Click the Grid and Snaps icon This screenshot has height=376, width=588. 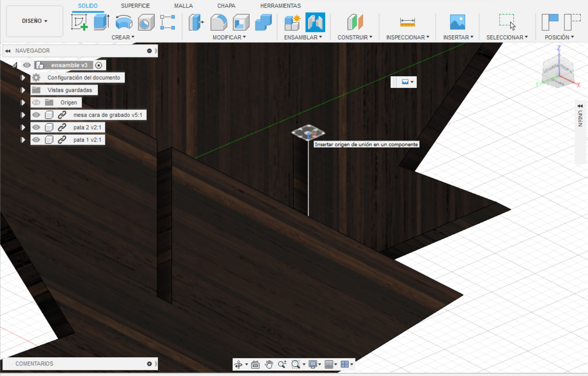pyautogui.click(x=329, y=364)
